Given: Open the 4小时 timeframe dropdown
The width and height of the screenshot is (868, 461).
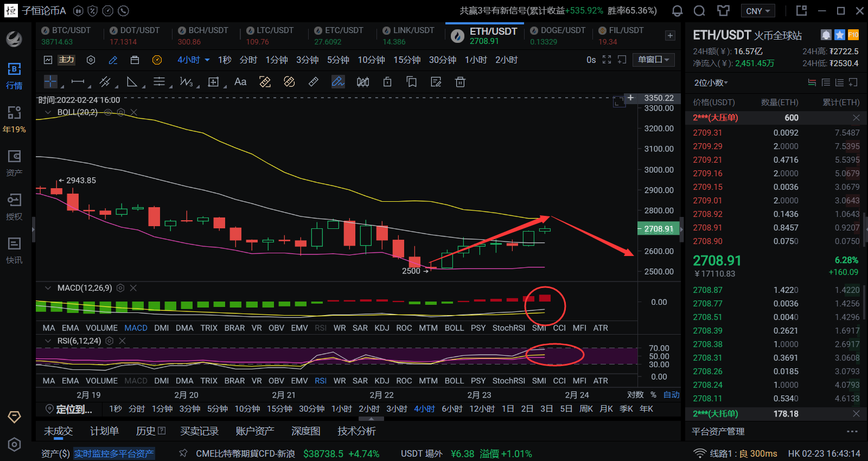Looking at the screenshot, I should (x=194, y=60).
